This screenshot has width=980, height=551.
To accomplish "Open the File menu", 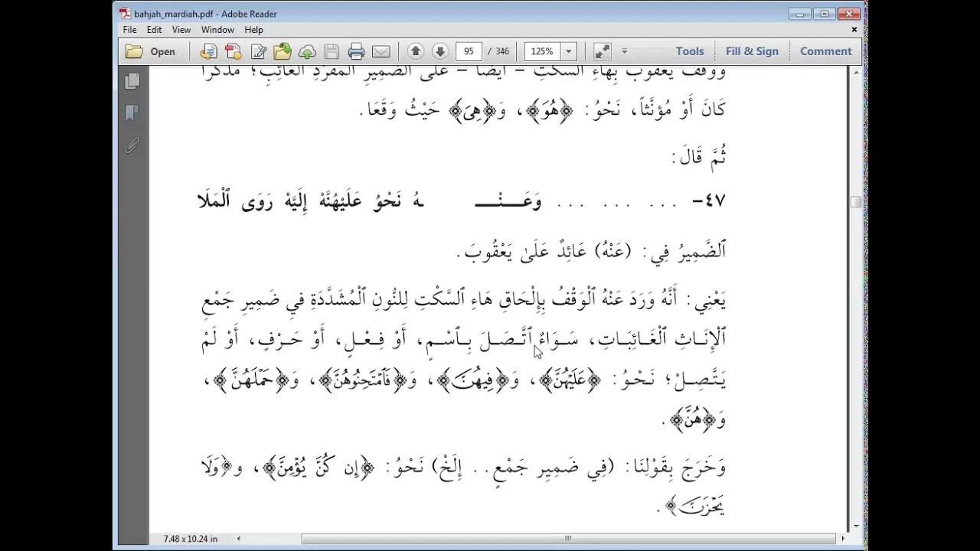I will click(130, 30).
